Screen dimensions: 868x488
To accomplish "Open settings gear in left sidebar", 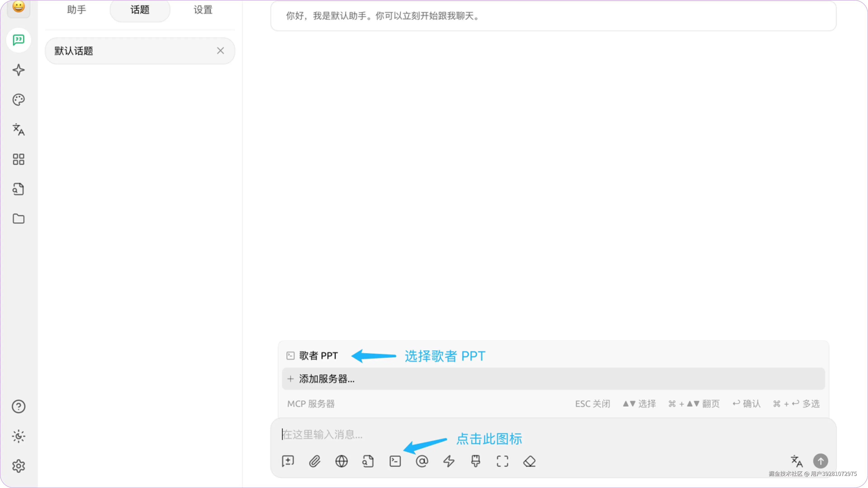I will [19, 466].
